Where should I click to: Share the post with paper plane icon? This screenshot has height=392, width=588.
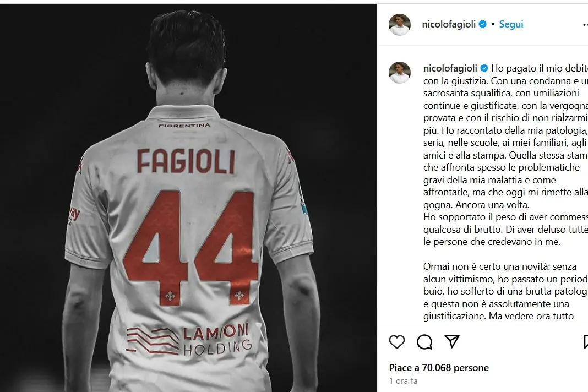click(x=452, y=341)
